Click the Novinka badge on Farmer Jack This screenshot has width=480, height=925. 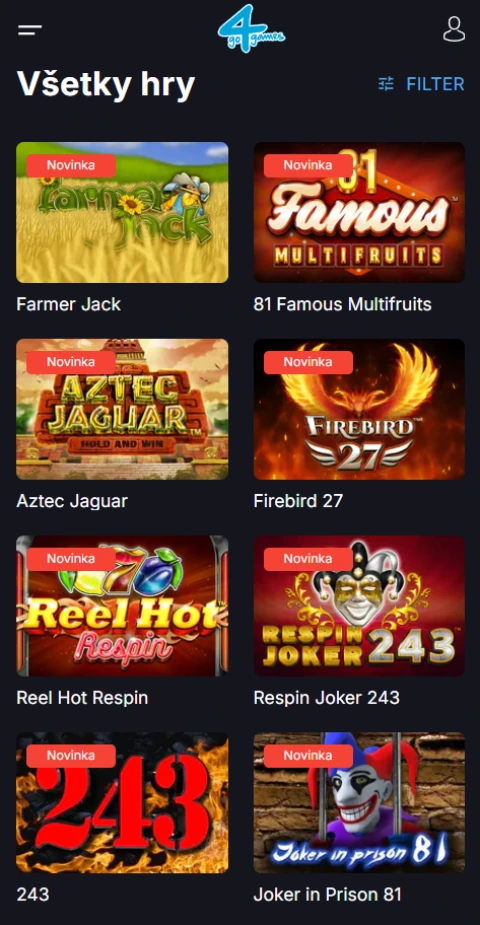point(71,166)
